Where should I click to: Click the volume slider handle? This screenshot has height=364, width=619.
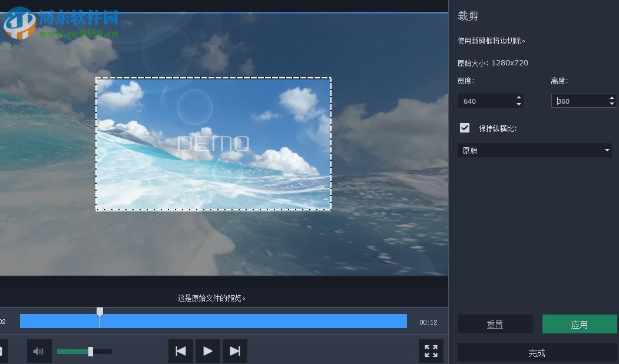tap(91, 351)
